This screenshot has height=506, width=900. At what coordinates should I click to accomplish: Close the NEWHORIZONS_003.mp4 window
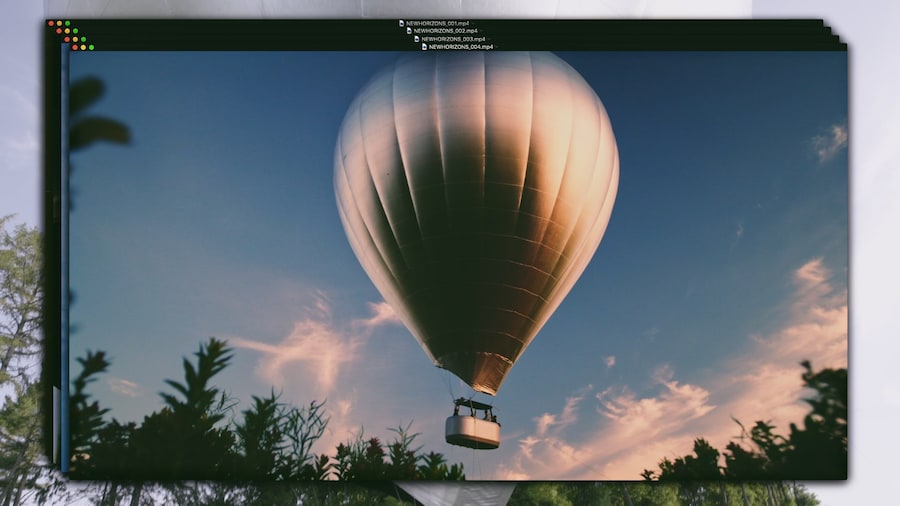click(x=67, y=39)
